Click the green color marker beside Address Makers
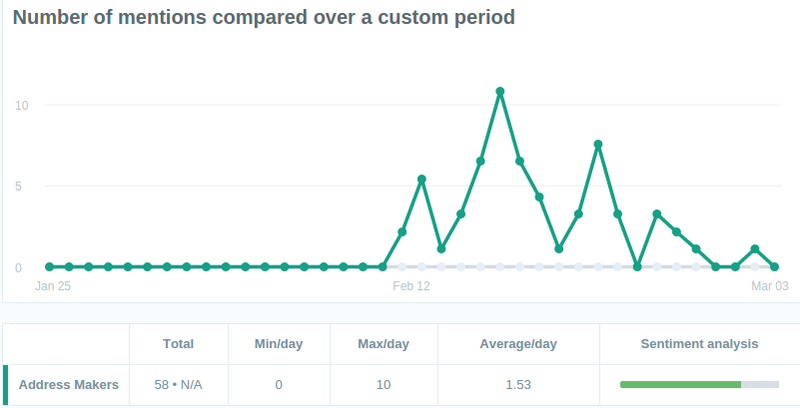This screenshot has width=800, height=408. pos(5,384)
